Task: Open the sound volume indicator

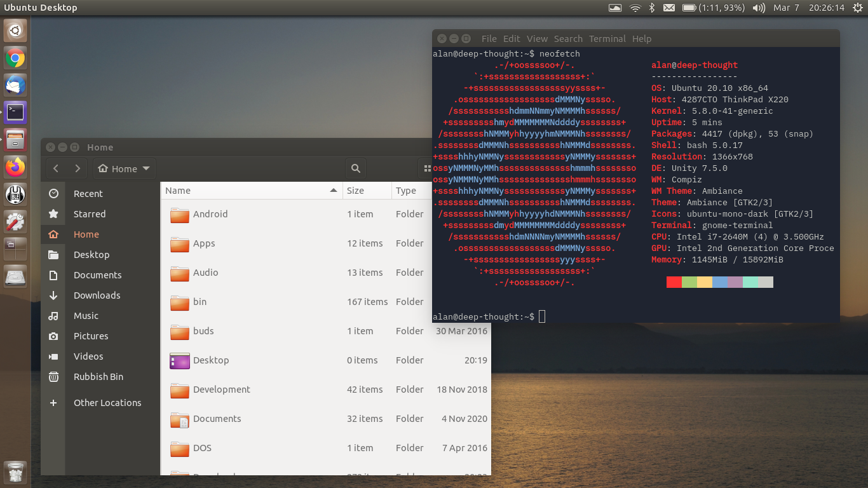Action: click(x=759, y=8)
